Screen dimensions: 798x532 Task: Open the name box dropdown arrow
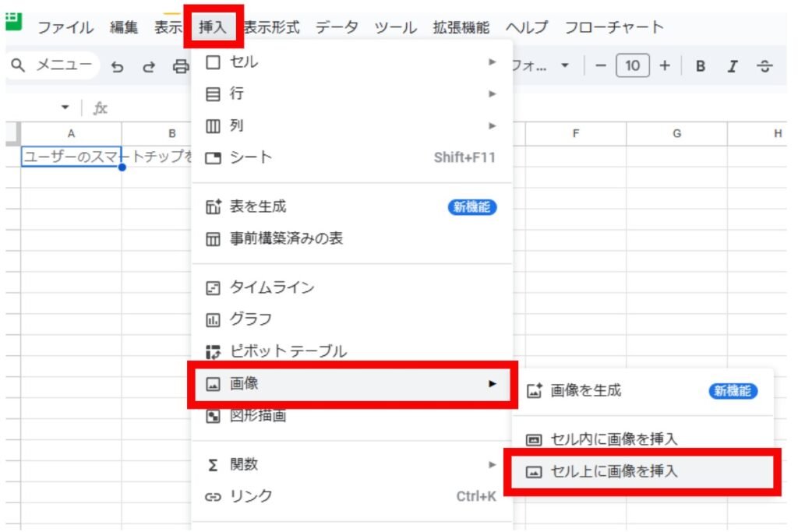pyautogui.click(x=65, y=108)
